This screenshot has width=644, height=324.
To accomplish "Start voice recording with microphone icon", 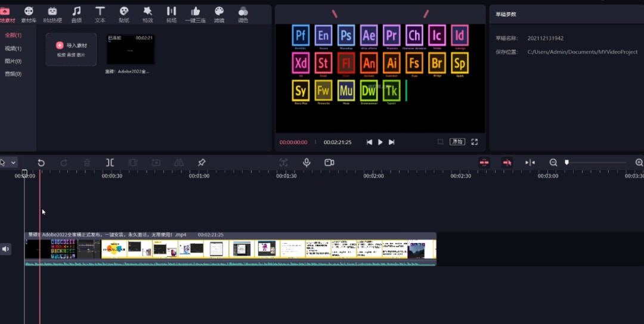I will click(306, 163).
